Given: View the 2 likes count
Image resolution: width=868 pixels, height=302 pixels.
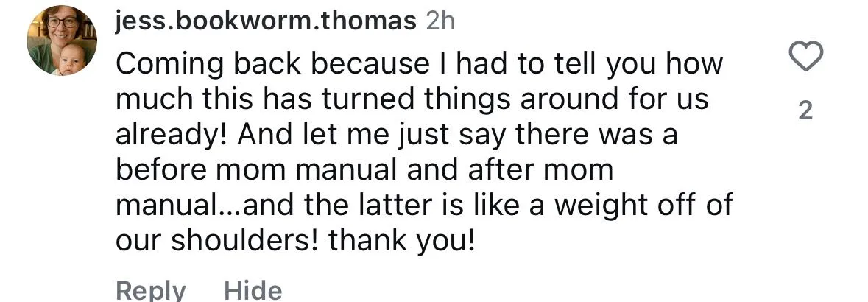Looking at the screenshot, I should click(x=805, y=111).
